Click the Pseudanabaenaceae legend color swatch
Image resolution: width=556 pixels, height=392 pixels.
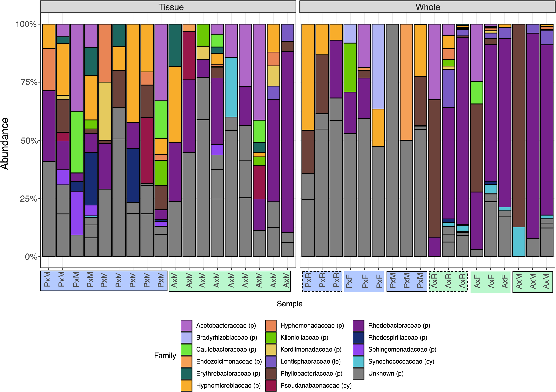270,385
